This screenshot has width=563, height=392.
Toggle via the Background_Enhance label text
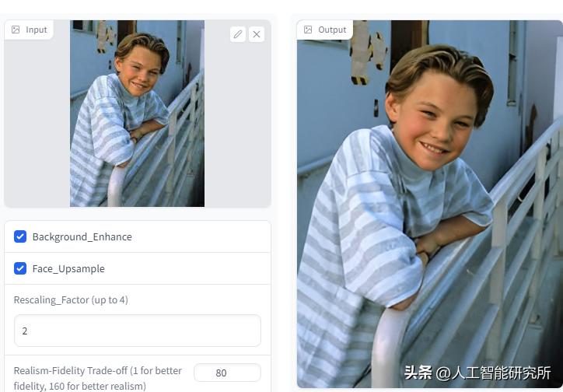coord(82,237)
